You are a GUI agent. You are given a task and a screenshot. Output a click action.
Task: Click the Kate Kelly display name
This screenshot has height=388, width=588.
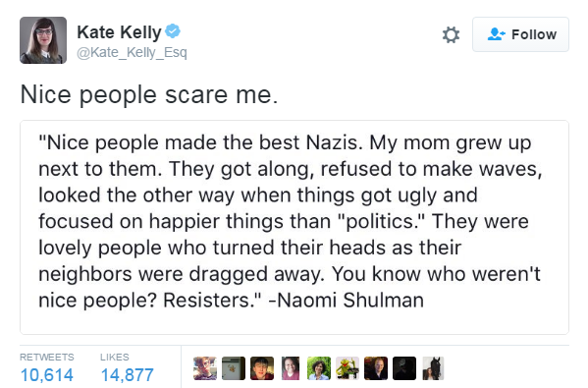(x=119, y=31)
